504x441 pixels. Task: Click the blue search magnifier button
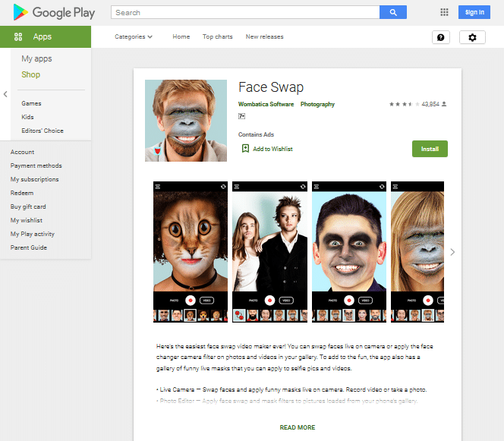[392, 12]
